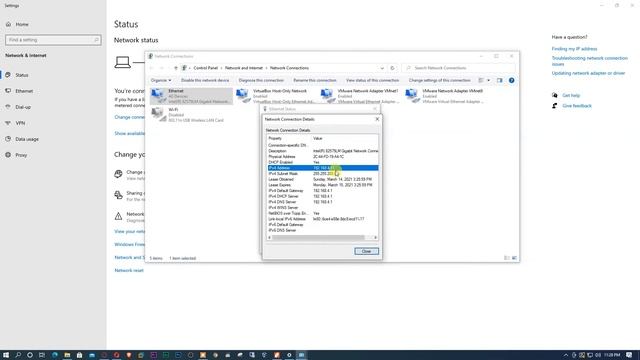Open the Windows Start menu
Viewport: 640px width, 360px height.
point(6,355)
